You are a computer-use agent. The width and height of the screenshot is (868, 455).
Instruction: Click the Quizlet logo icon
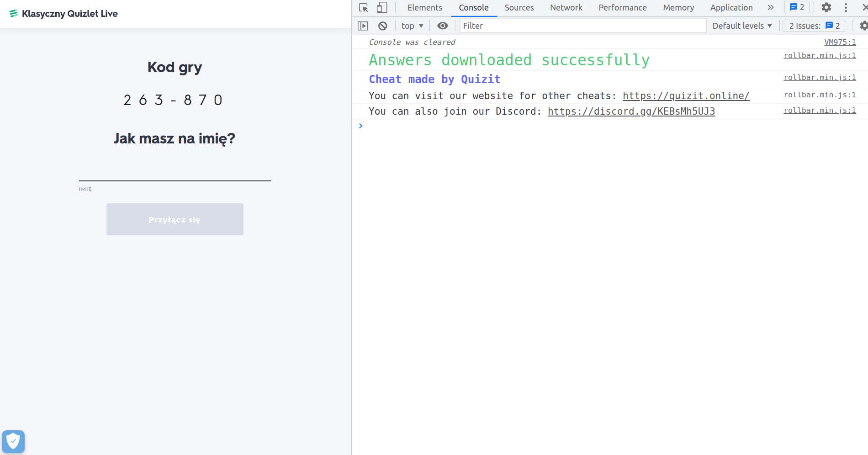tap(14, 14)
